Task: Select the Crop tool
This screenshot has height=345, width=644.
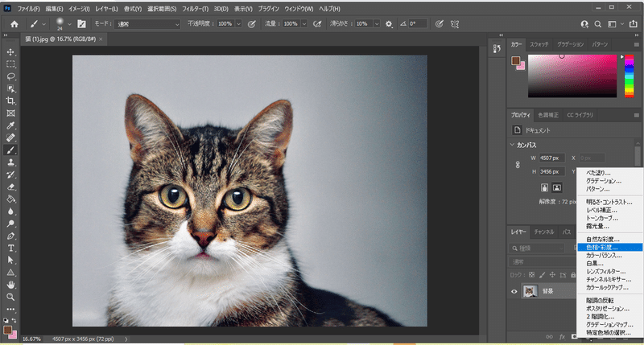Action: click(11, 101)
